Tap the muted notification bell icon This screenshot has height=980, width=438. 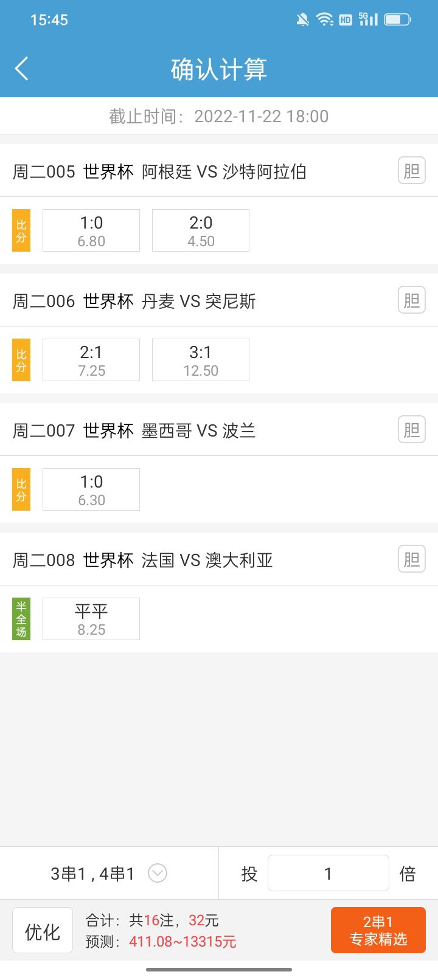[x=302, y=19]
